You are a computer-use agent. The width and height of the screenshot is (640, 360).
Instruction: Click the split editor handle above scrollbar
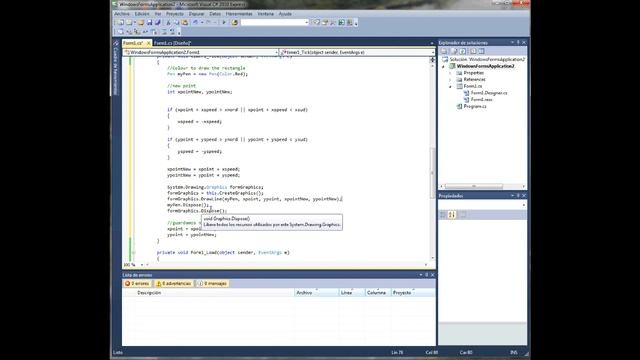[x=432, y=60]
